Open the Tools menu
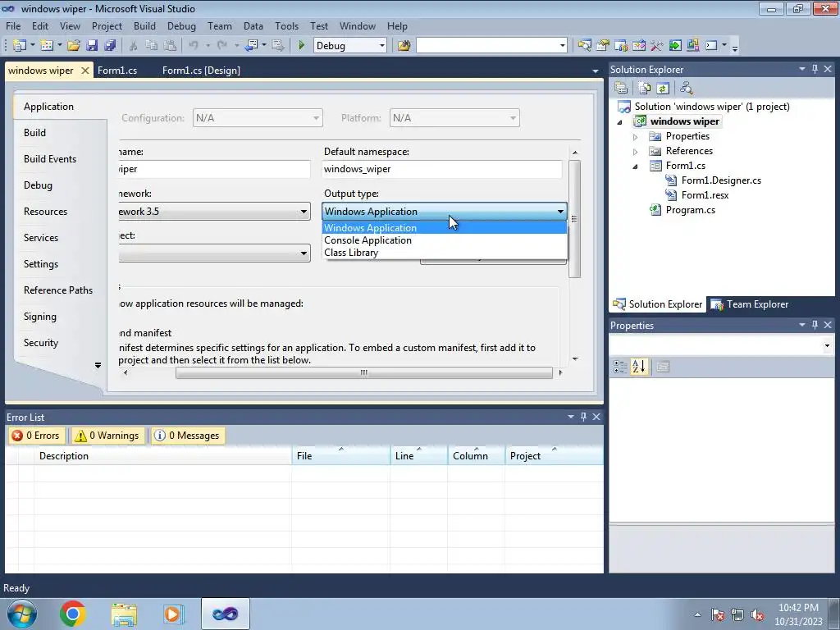Viewport: 840px width, 630px height. pos(286,25)
